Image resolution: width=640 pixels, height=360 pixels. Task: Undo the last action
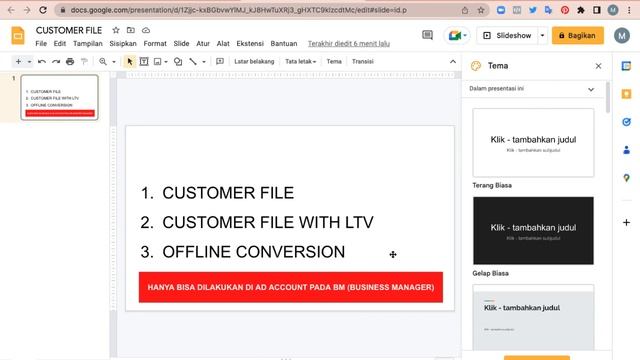click(42, 62)
